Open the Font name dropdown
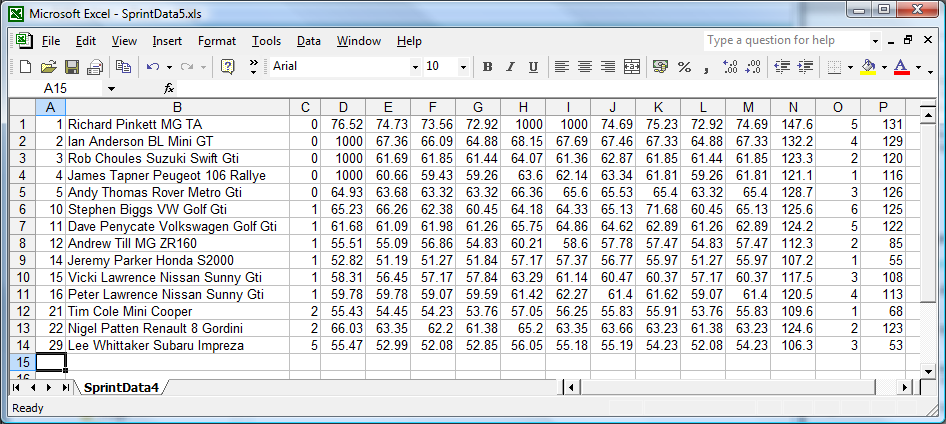 (x=415, y=67)
